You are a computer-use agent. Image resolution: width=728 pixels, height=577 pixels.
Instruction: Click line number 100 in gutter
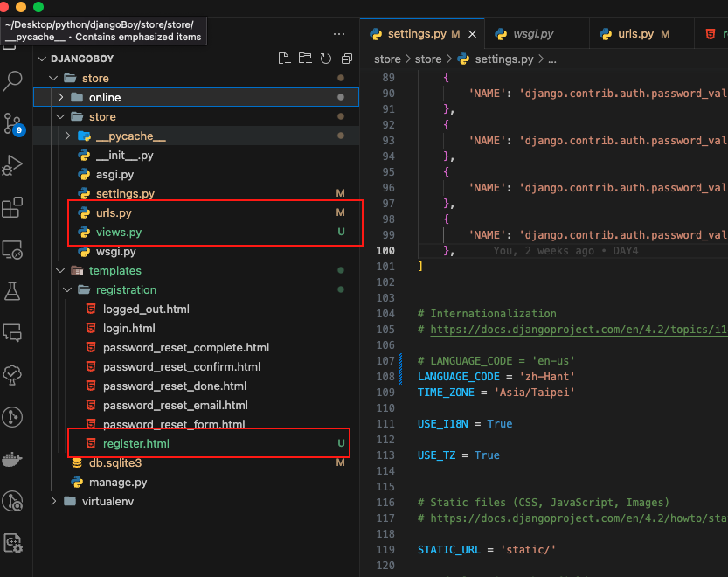pos(385,251)
